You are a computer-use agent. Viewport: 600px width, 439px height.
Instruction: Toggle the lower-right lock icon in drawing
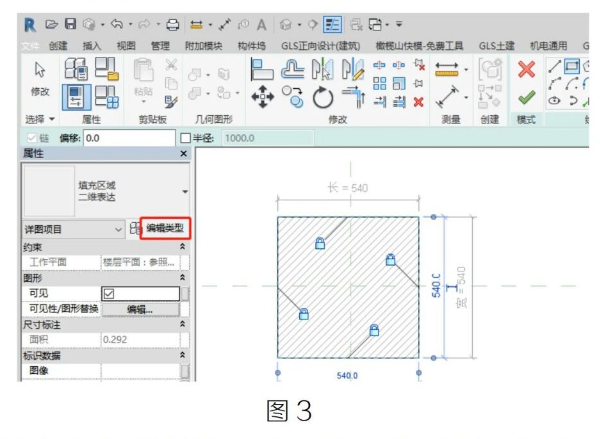click(x=374, y=330)
